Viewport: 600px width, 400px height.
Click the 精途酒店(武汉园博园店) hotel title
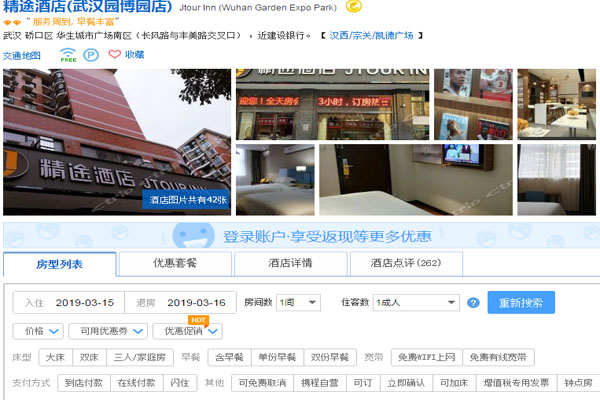88,7
